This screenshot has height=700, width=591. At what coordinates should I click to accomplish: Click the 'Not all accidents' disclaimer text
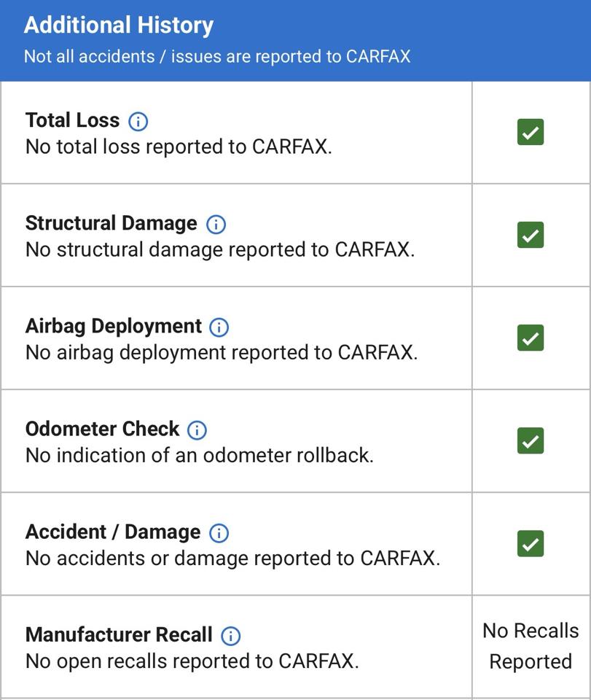pos(217,57)
